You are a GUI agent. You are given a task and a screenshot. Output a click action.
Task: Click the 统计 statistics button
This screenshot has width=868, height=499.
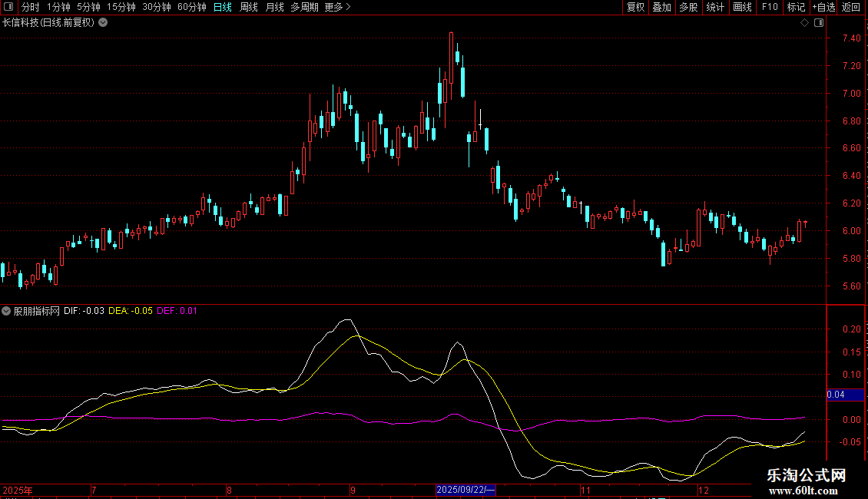(715, 7)
